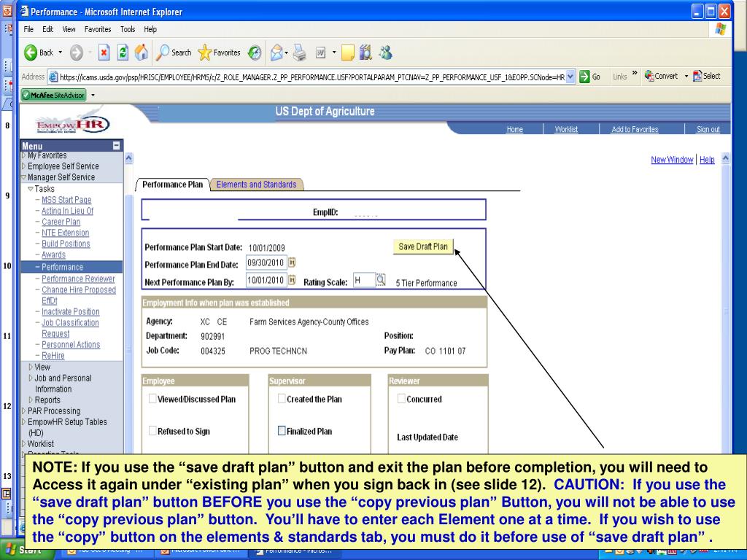Click Rating Scale lookup magnifier icon

(380, 279)
